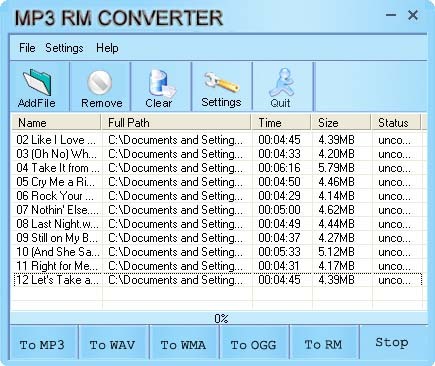
Task: Select the row "02 Like I Love ..."
Action: (218, 140)
